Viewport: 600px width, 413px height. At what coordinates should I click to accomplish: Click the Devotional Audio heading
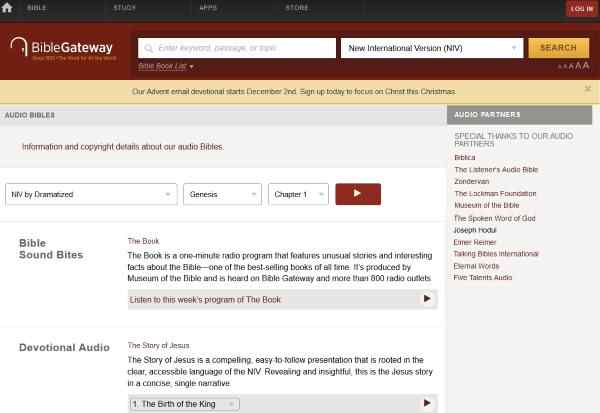(64, 348)
